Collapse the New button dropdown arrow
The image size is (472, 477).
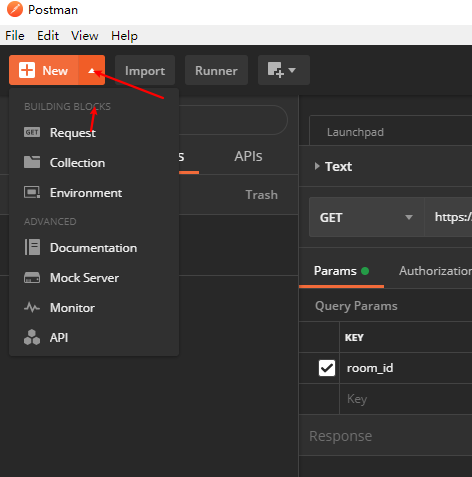91,70
